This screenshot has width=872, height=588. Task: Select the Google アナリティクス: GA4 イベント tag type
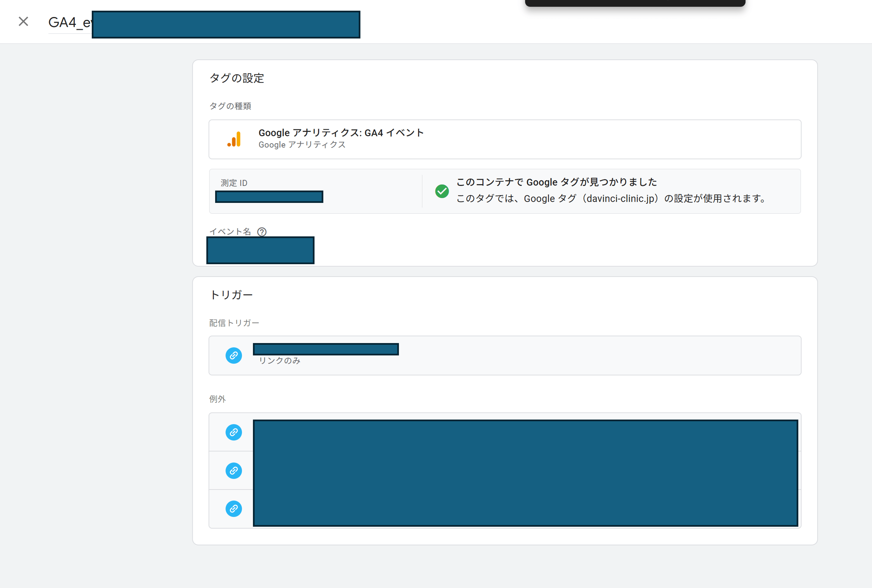click(x=341, y=133)
